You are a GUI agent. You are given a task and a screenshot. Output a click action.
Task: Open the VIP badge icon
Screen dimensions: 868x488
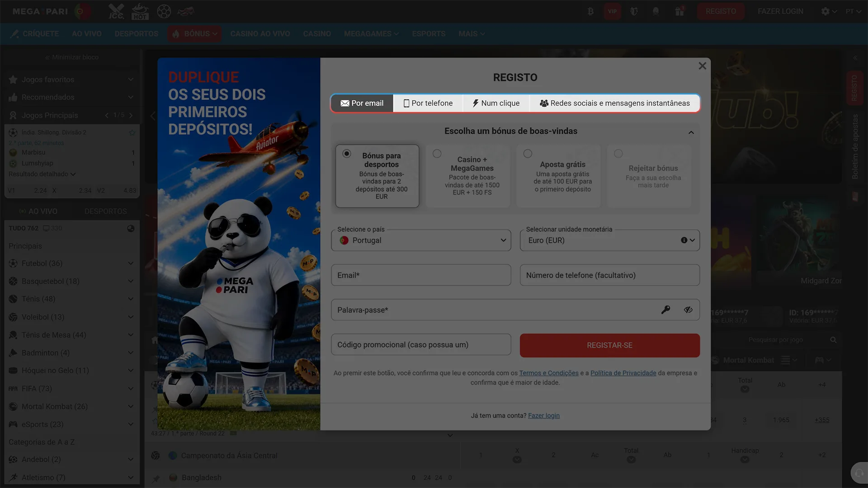612,11
